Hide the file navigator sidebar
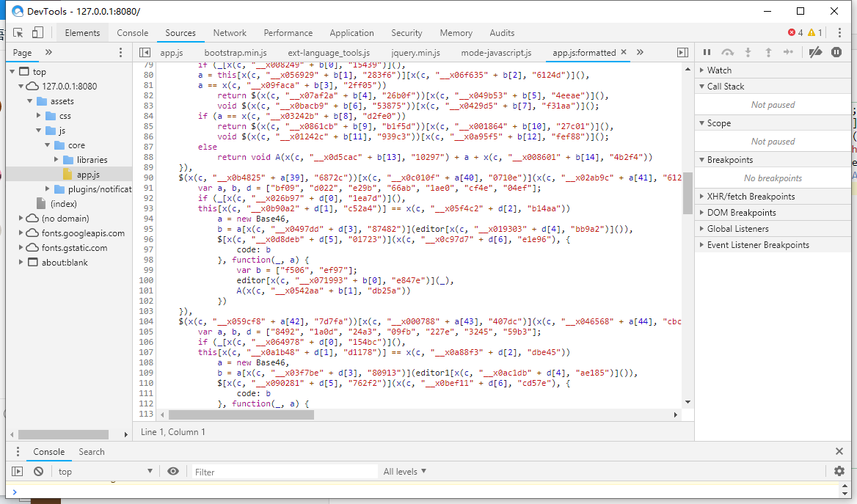857x504 pixels. point(145,53)
